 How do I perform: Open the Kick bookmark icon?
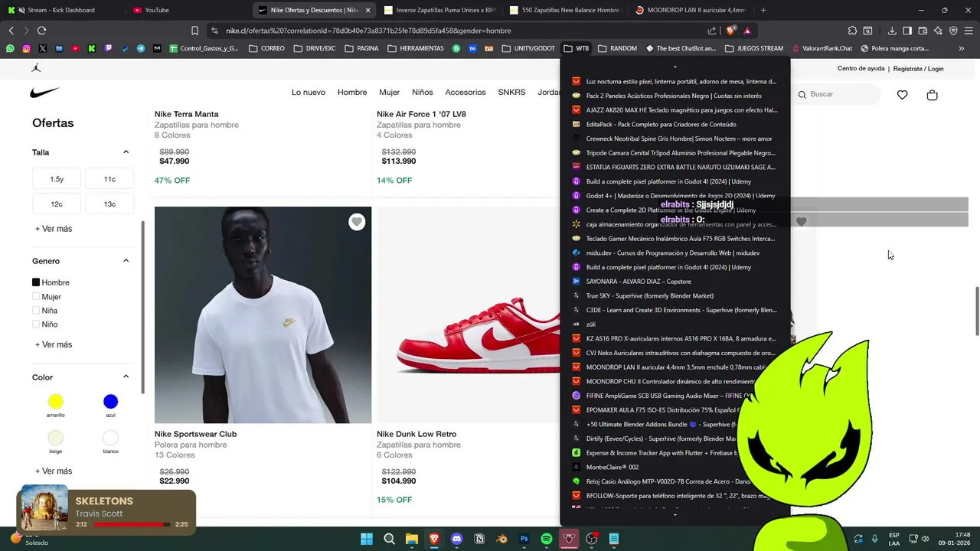pyautogui.click(x=92, y=48)
